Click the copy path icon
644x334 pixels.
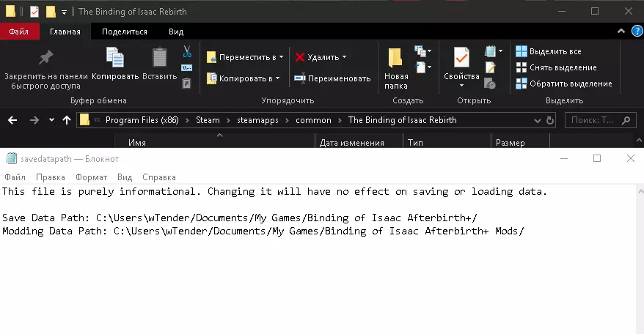[x=186, y=67]
